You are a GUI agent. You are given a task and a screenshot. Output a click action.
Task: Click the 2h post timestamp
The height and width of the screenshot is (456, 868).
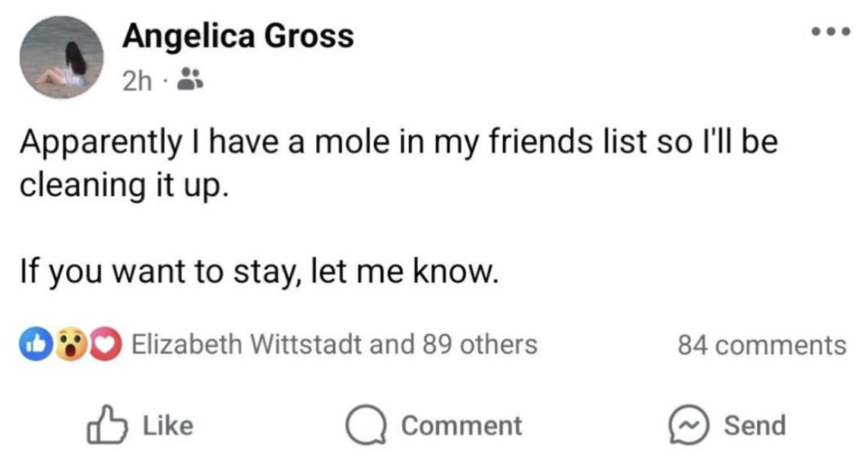tap(136, 81)
